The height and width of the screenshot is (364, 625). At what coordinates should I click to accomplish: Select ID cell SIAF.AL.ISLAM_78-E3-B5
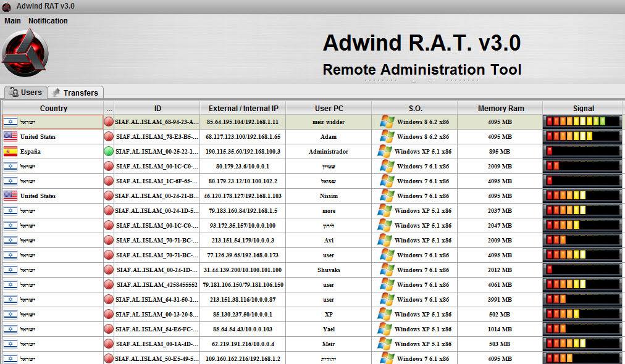click(x=157, y=136)
